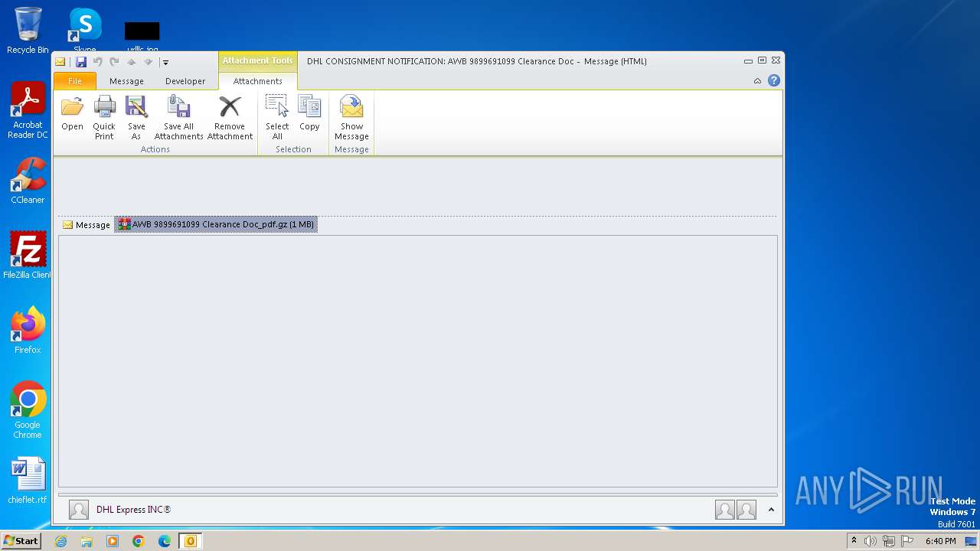Open Microsoft Edge in taskbar
This screenshot has height=551, width=980.
[x=165, y=541]
